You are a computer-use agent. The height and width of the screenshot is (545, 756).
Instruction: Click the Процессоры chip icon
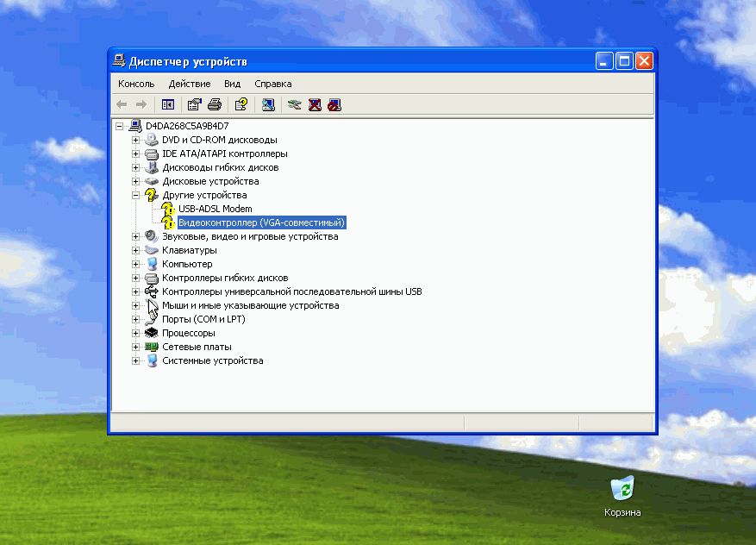pyautogui.click(x=152, y=333)
